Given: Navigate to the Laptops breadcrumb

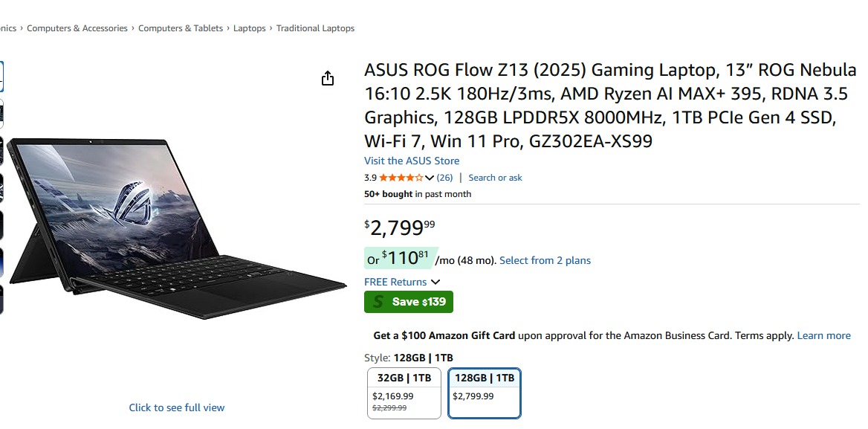Looking at the screenshot, I should 250,28.
